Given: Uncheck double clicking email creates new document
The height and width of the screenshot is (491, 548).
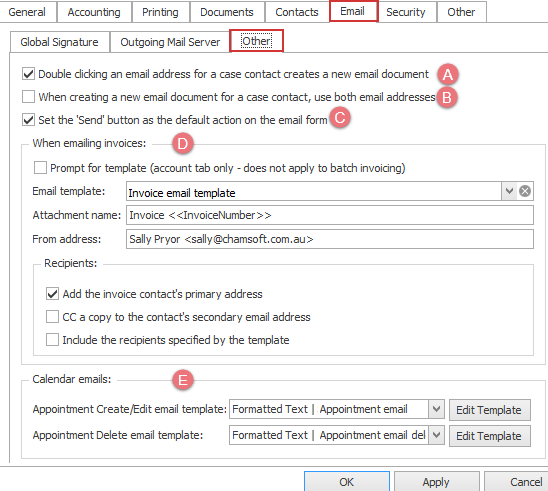Looking at the screenshot, I should (x=28, y=74).
